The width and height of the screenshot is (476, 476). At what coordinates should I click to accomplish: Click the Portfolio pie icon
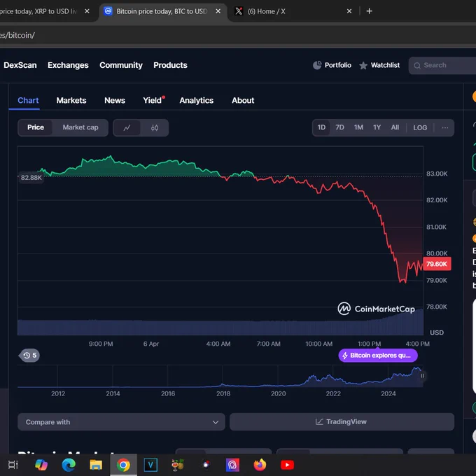click(x=317, y=65)
